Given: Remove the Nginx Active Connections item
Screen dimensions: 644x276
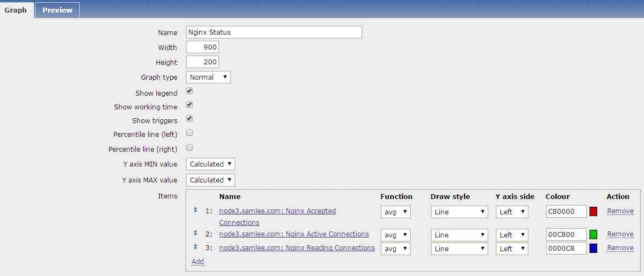Looking at the screenshot, I should (620, 234).
